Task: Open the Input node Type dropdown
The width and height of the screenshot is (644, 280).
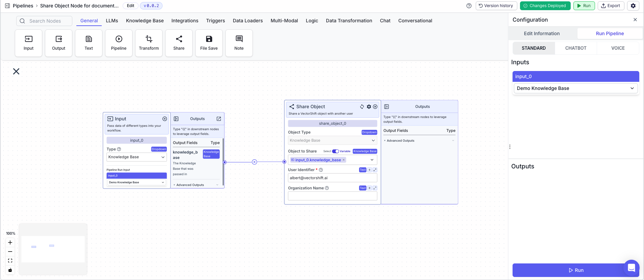Action: (137, 157)
